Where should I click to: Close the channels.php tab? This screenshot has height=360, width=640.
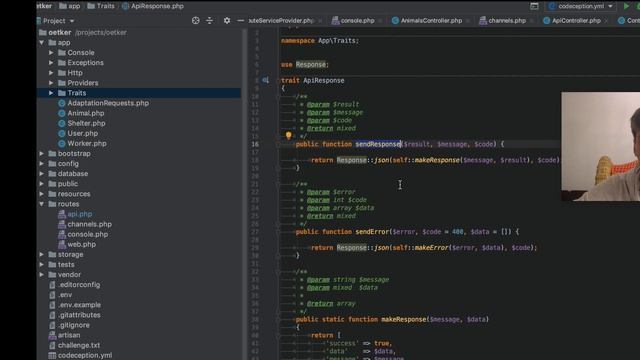point(531,21)
